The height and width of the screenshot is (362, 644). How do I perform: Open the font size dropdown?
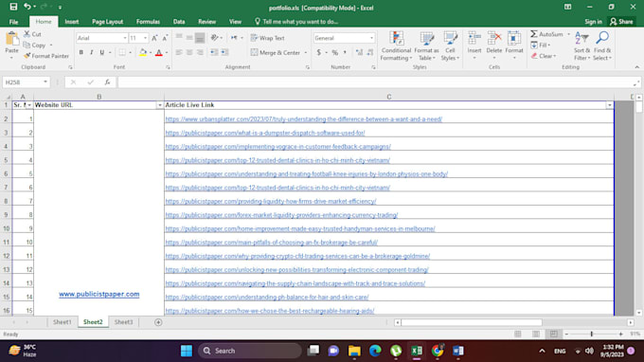145,38
